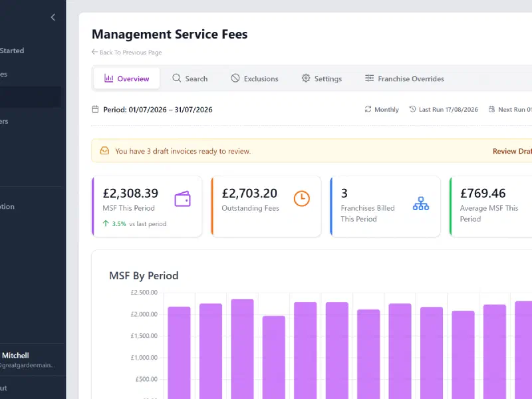Open the Franchise Overrides tab
Image resolution: width=532 pixels, height=399 pixels.
[404, 78]
